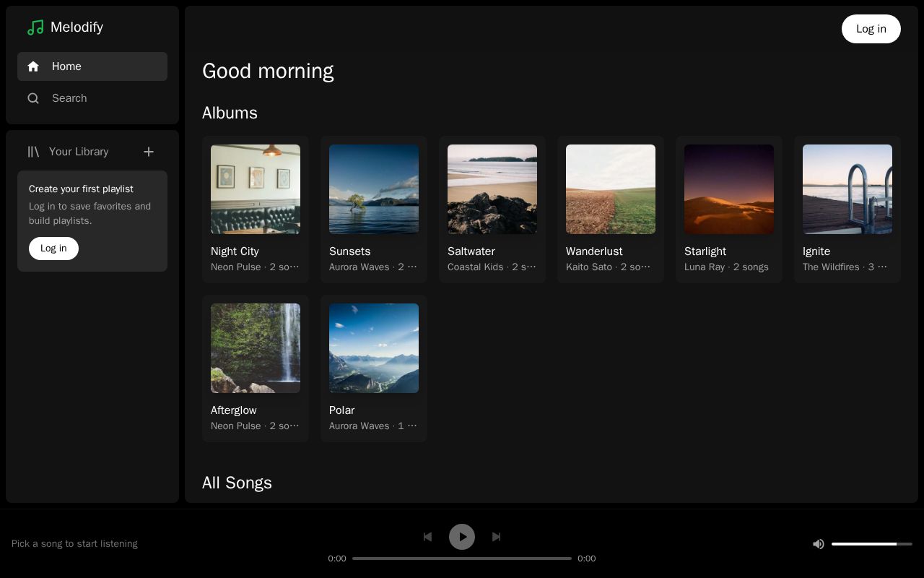Open the Afterglow album cover
This screenshot has width=924, height=578.
(x=256, y=348)
